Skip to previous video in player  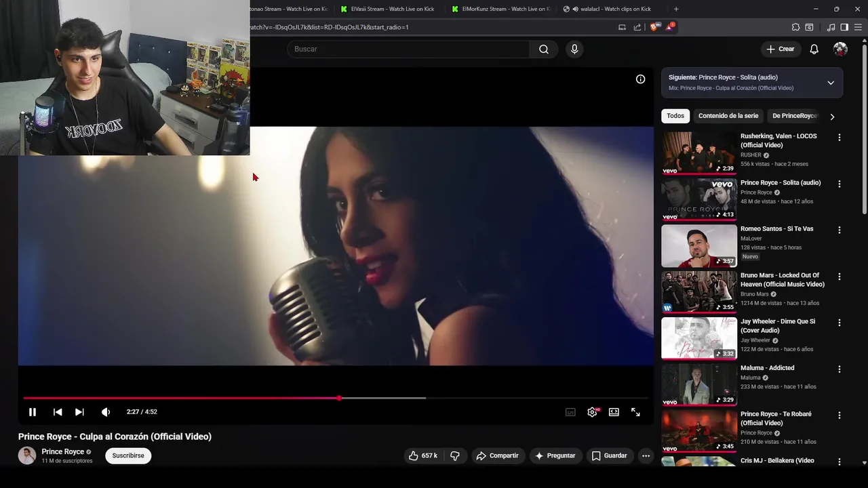click(58, 412)
